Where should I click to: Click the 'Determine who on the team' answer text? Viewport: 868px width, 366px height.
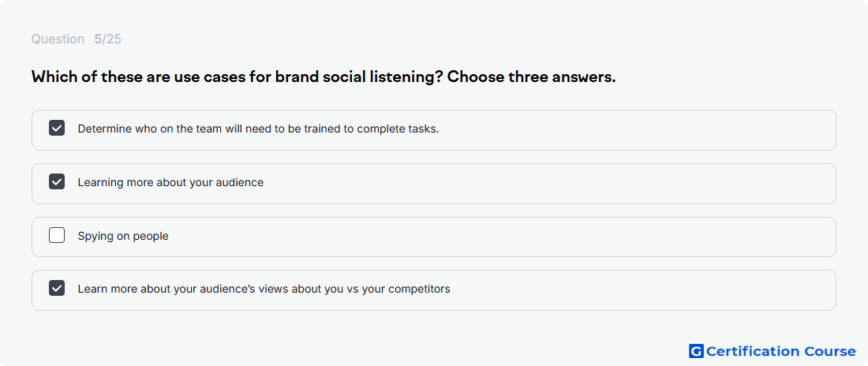(258, 129)
